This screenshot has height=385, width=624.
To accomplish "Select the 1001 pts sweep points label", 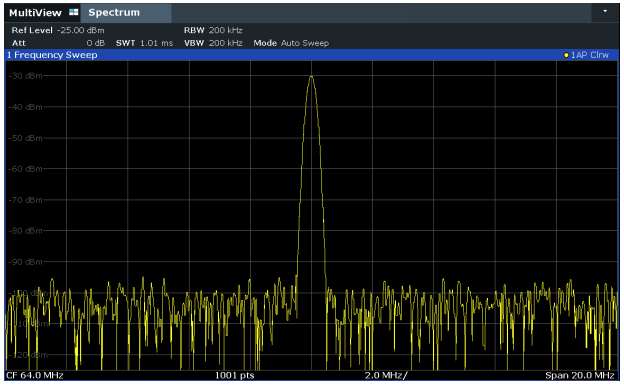I will coord(234,375).
